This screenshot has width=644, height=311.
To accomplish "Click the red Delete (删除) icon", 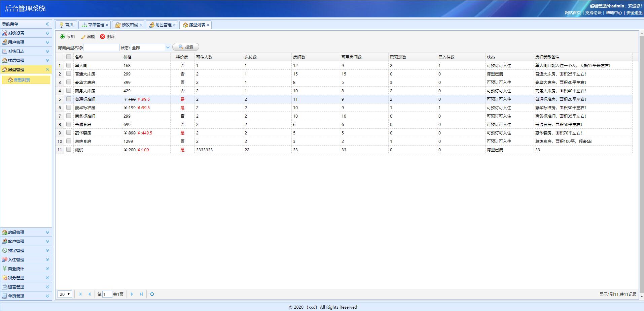I will [103, 36].
